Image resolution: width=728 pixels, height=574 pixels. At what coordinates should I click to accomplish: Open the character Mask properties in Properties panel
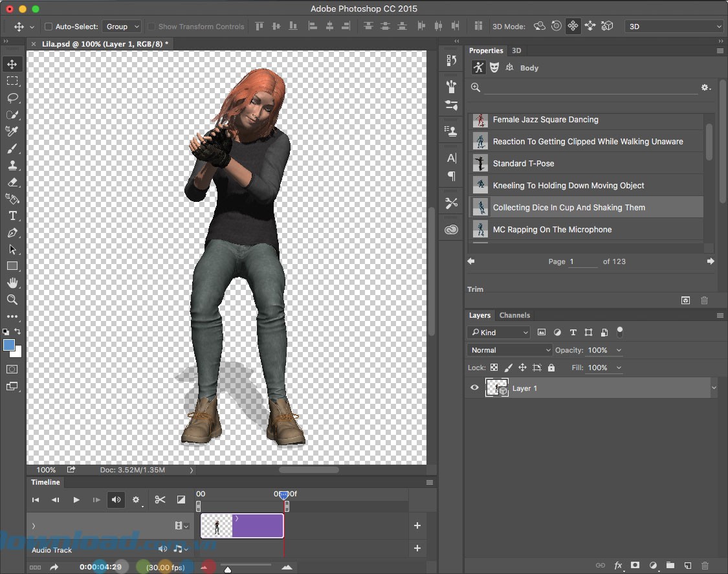coord(494,67)
